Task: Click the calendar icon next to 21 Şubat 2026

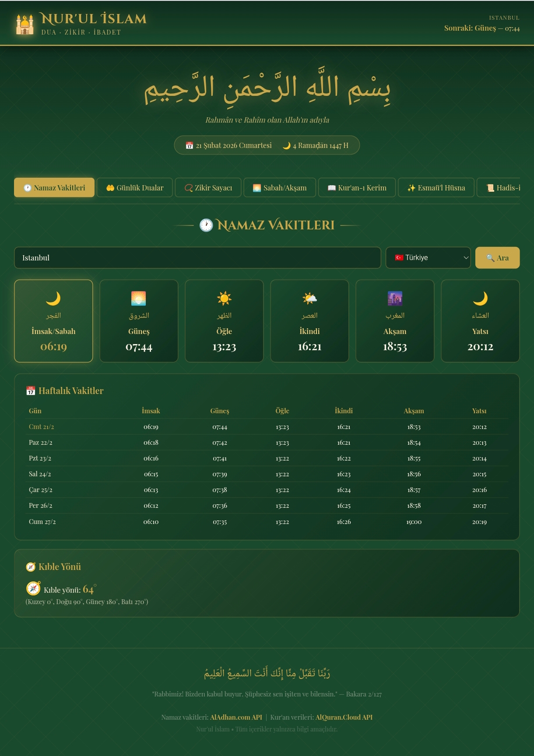Action: point(190,145)
